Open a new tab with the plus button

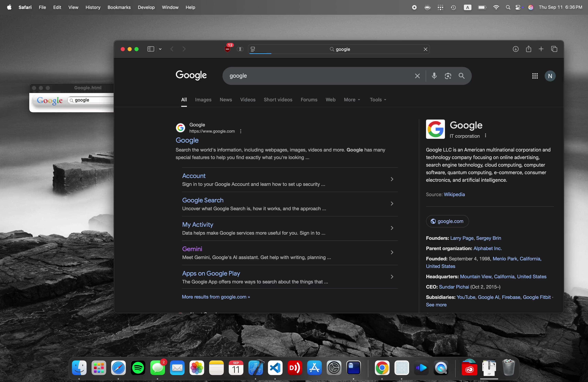pyautogui.click(x=541, y=49)
